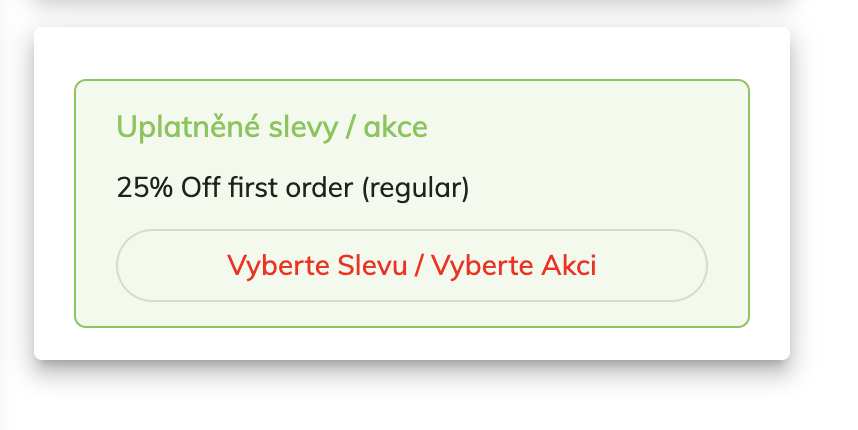This screenshot has width=858, height=430.
Task: Click the white card margin below the green box
Action: [x=411, y=343]
